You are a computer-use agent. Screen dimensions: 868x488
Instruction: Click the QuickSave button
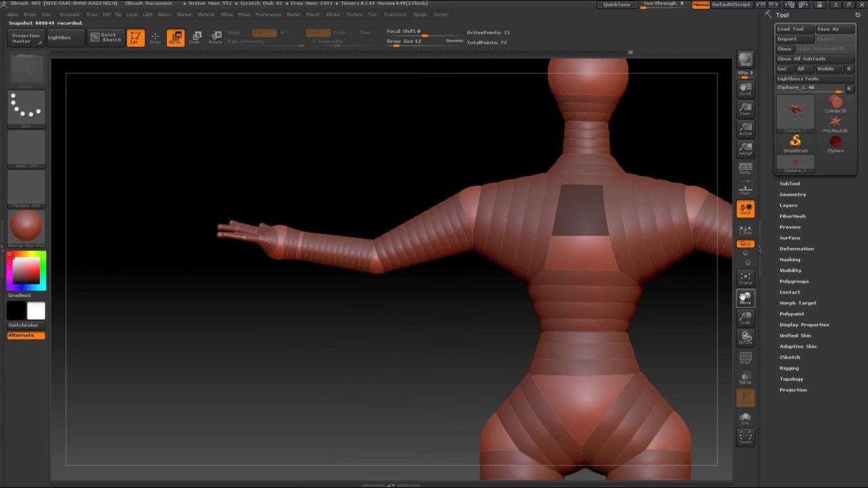tap(616, 4)
